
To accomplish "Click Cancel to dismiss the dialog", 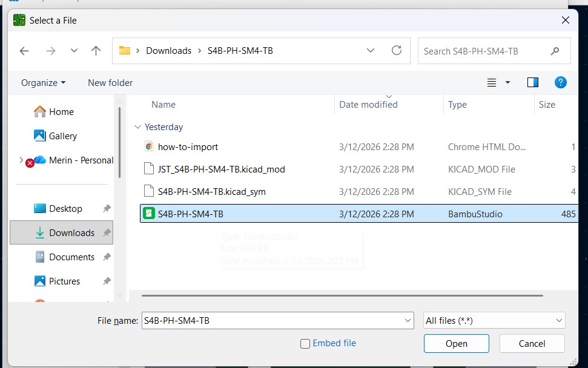I will point(531,343).
